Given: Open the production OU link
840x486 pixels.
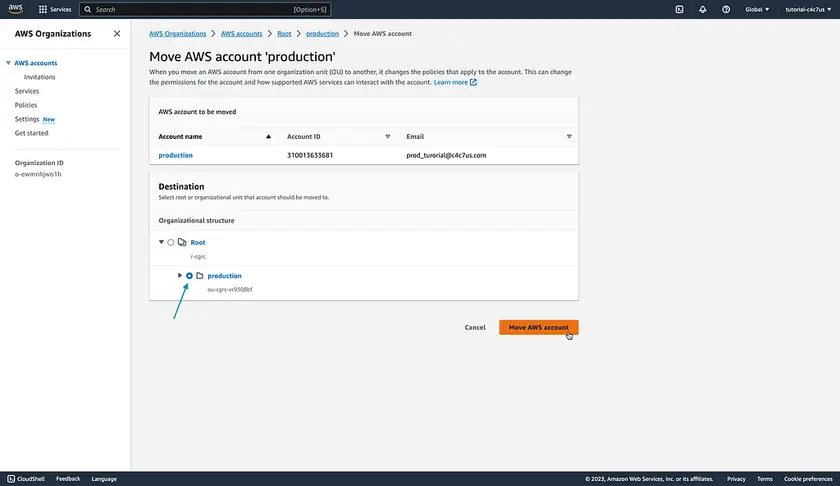Looking at the screenshot, I should pyautogui.click(x=224, y=276).
